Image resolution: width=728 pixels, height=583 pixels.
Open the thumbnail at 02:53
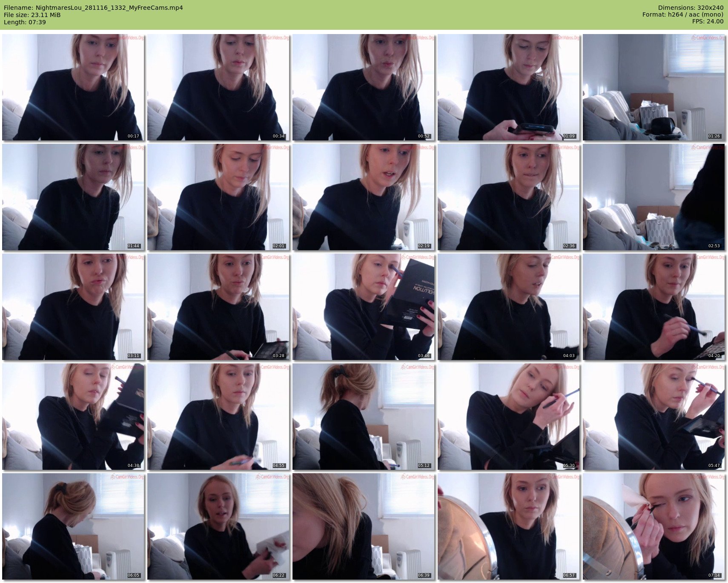click(x=653, y=197)
